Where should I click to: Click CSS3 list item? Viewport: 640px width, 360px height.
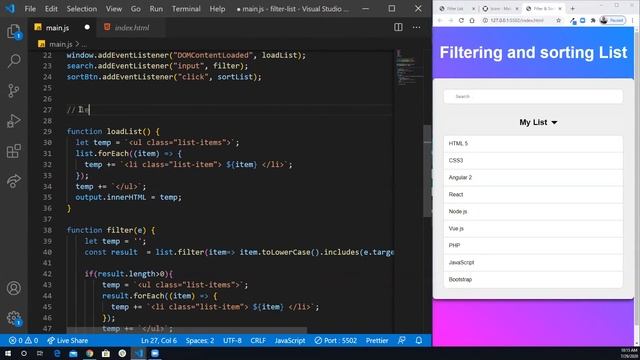tap(533, 161)
